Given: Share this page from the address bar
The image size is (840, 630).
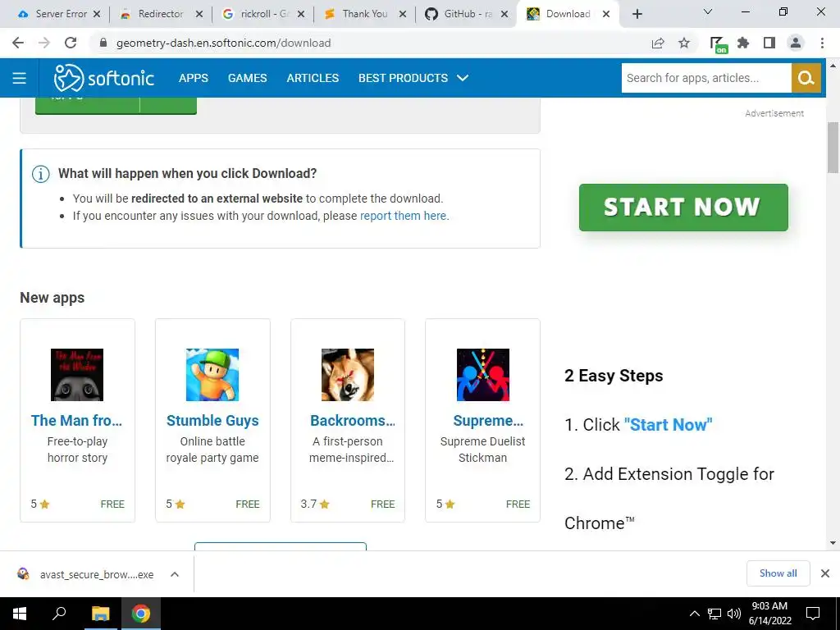Looking at the screenshot, I should pos(658,43).
